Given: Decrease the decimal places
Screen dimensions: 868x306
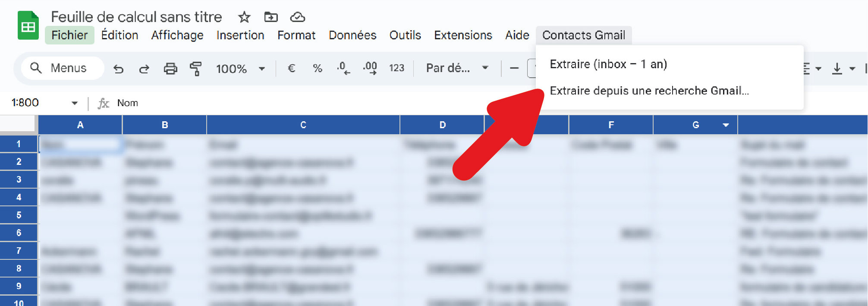Looking at the screenshot, I should pyautogui.click(x=343, y=69).
